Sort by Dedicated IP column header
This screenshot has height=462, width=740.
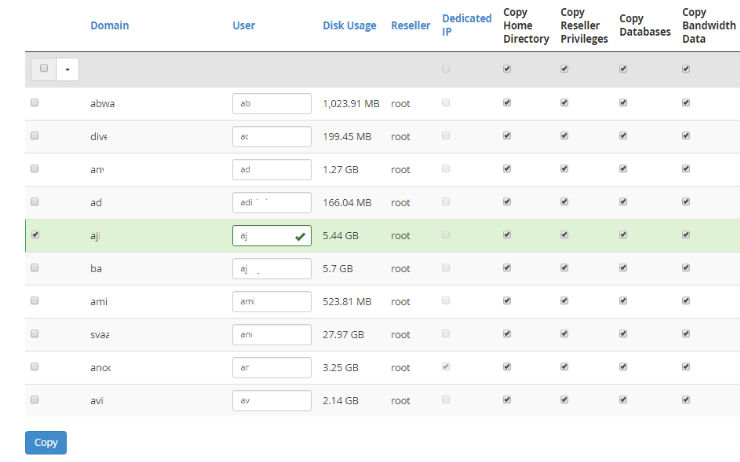(466, 25)
